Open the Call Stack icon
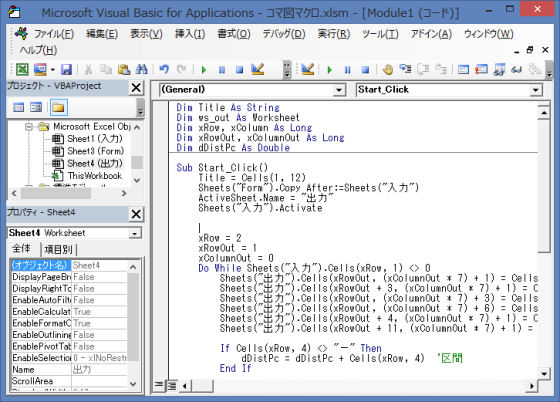The width and height of the screenshot is (560, 402). [x=534, y=69]
